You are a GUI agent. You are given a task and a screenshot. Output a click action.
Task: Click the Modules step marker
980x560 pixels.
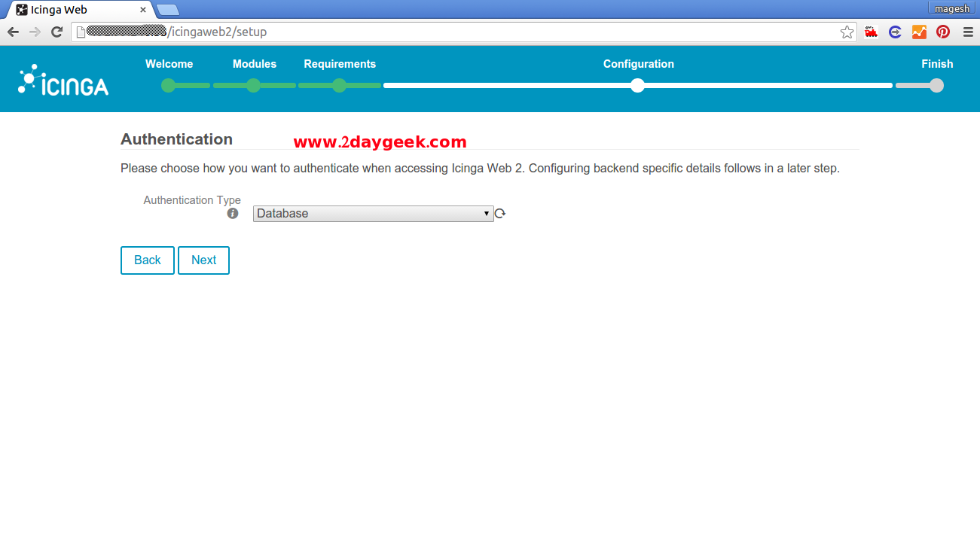pyautogui.click(x=254, y=85)
